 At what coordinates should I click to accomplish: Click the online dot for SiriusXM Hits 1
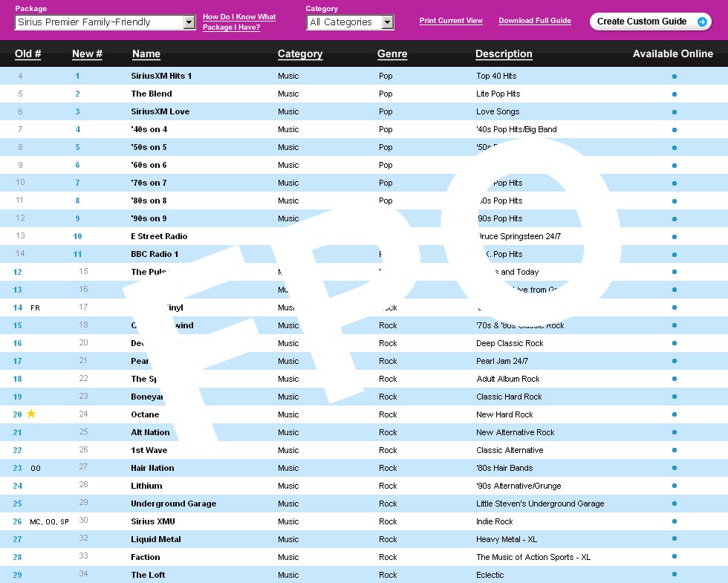pyautogui.click(x=675, y=76)
